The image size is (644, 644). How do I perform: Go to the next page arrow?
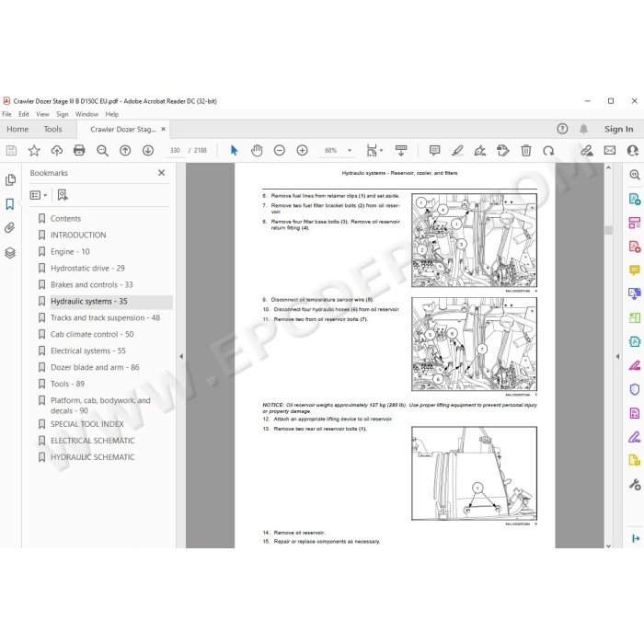point(148,151)
